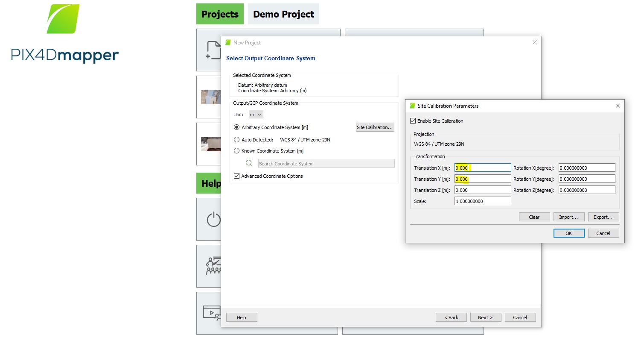The width and height of the screenshot is (644, 350).
Task: Select Arbitrary Coordinate System radio button
Action: [237, 127]
